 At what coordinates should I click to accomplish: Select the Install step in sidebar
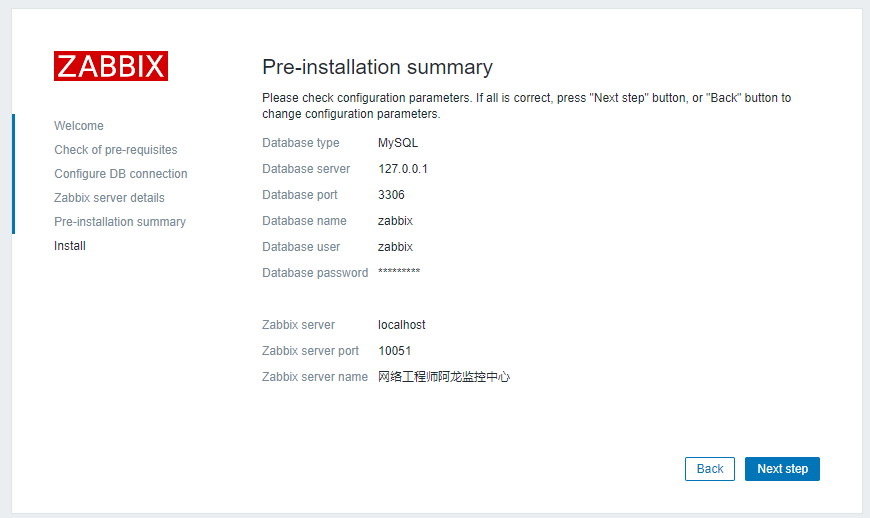(x=70, y=246)
